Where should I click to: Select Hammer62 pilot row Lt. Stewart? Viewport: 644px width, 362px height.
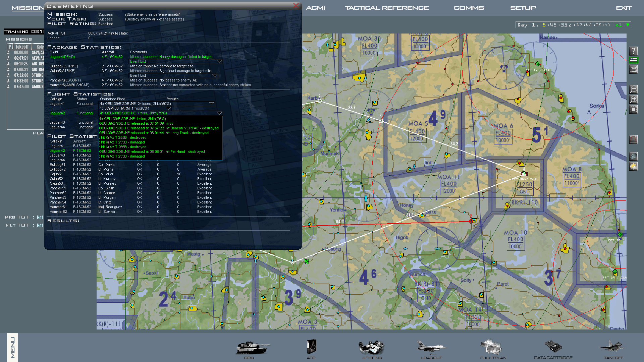131,212
